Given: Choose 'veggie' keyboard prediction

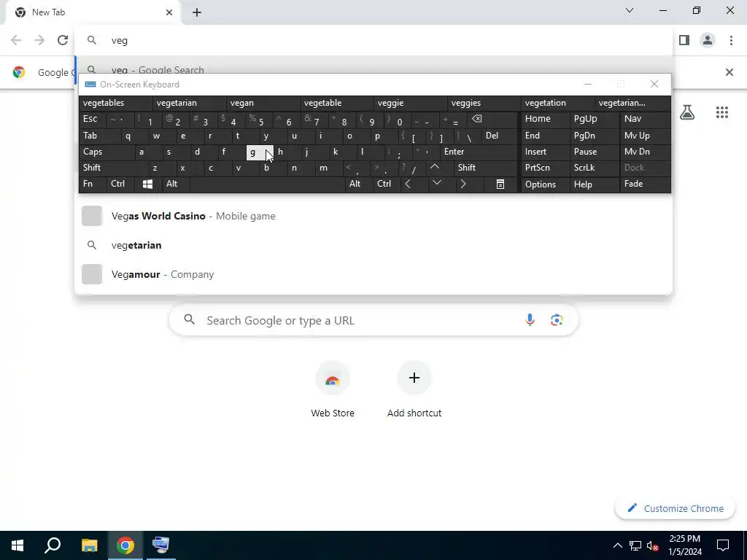Looking at the screenshot, I should [410, 103].
